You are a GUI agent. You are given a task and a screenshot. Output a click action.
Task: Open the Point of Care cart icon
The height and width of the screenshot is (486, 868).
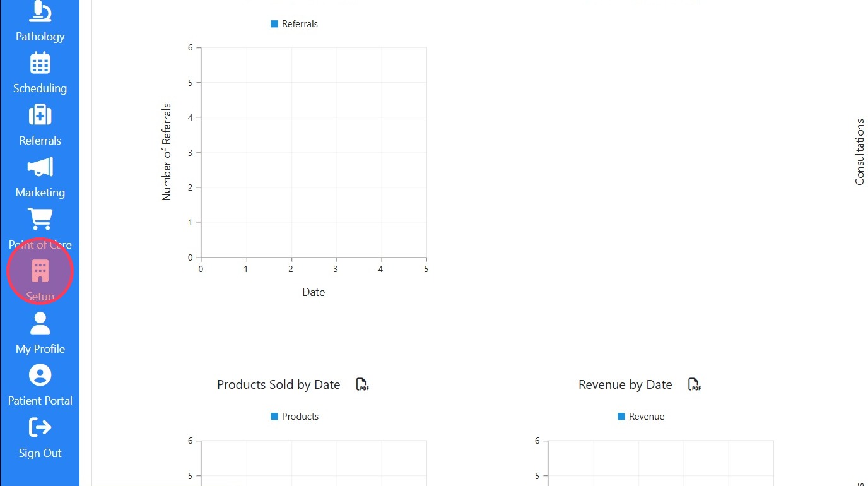pos(40,219)
